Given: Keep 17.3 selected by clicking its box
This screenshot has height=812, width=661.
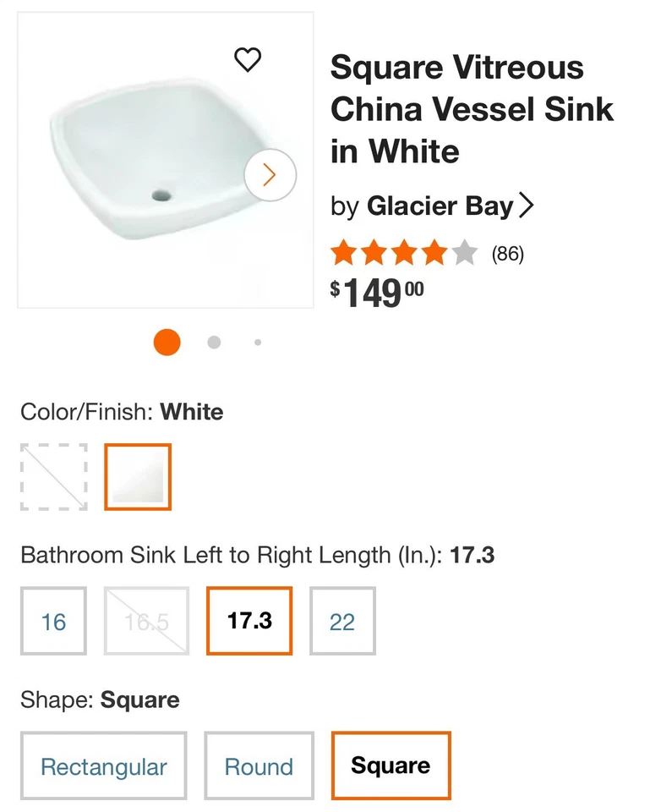Looking at the screenshot, I should [x=249, y=620].
